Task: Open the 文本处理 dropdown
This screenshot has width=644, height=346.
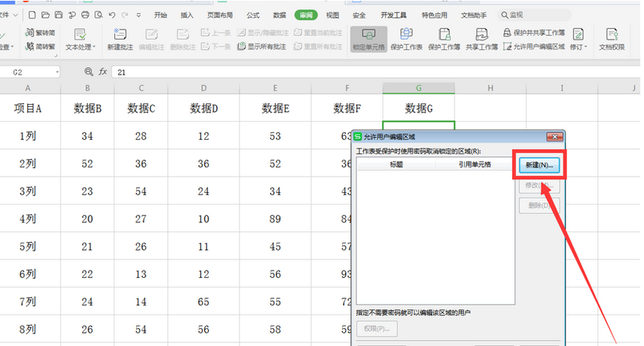Action: (x=80, y=40)
